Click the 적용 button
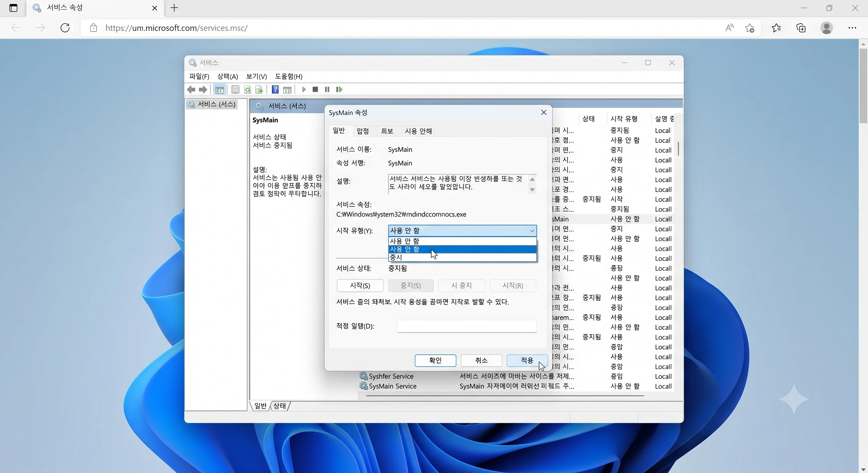 (x=527, y=360)
